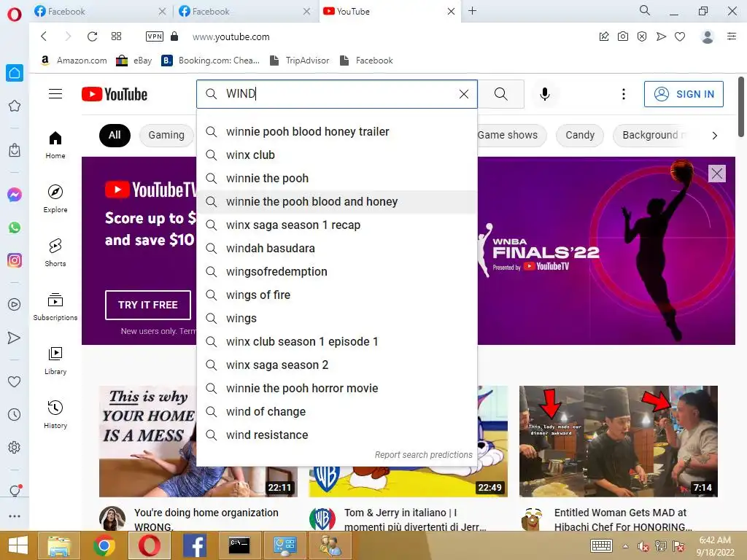Open search tabs magnifier in title bar
Image resolution: width=747 pixels, height=560 pixels.
pos(645,10)
